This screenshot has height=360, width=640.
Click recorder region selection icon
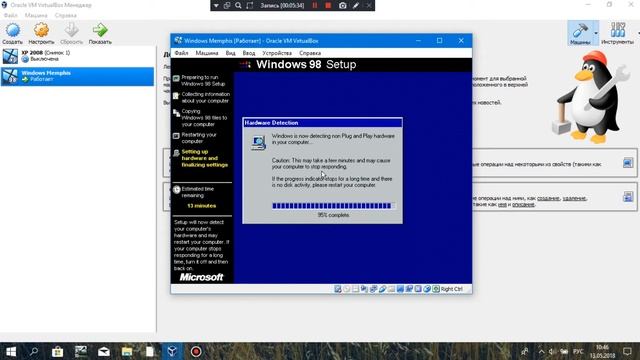[250, 5]
